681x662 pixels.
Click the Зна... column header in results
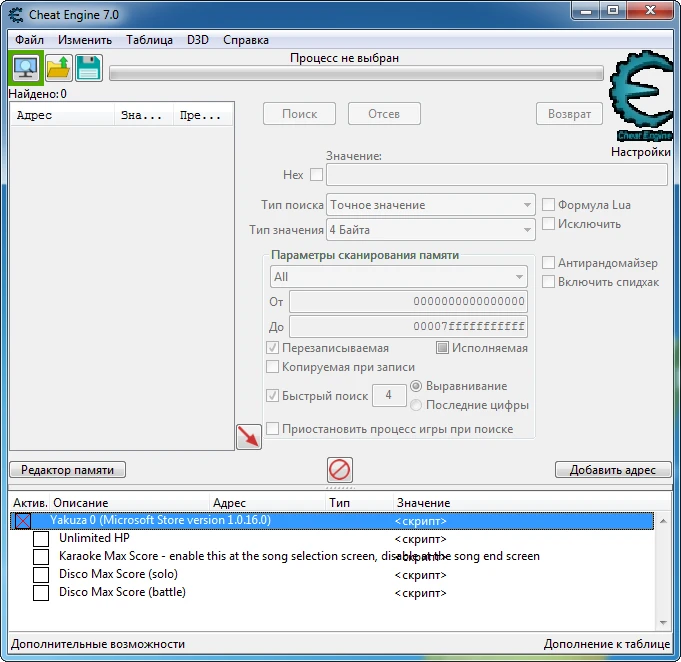(144, 115)
